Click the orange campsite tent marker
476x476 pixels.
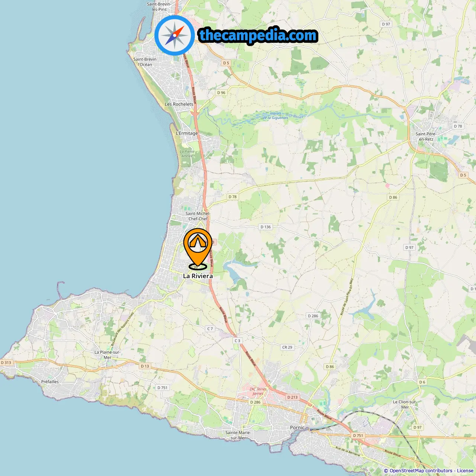pos(198,248)
